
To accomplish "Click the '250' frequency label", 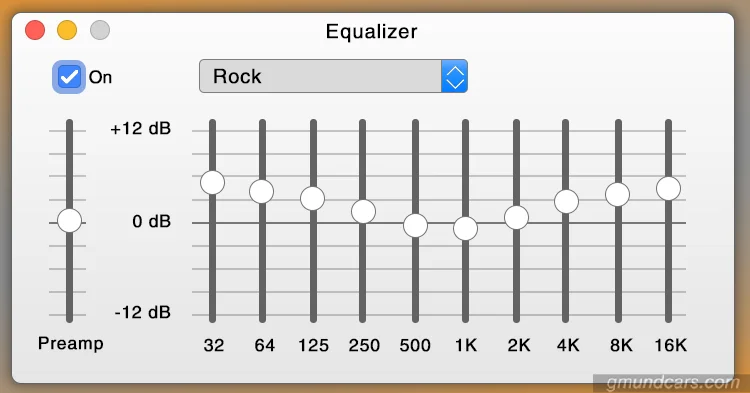I will pos(364,345).
